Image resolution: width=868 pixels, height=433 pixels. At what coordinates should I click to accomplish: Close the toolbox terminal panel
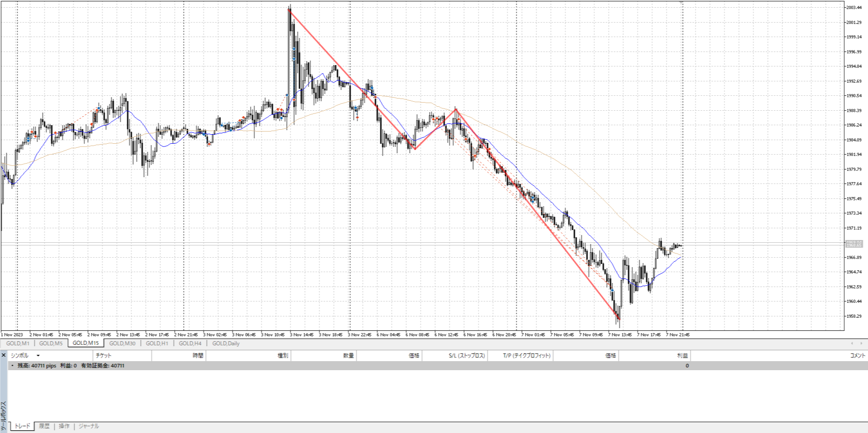pos(4,355)
